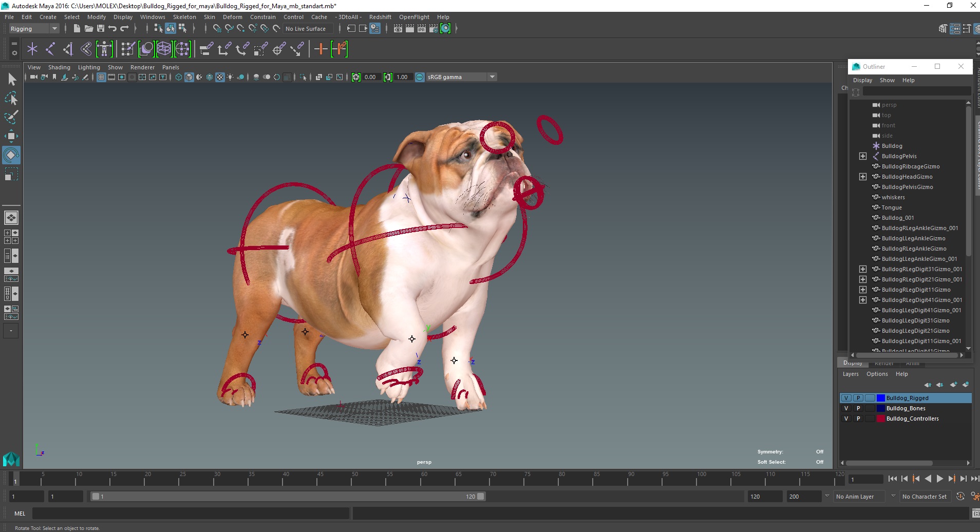
Task: Click the Create IK Handle icon
Action: 68,49
